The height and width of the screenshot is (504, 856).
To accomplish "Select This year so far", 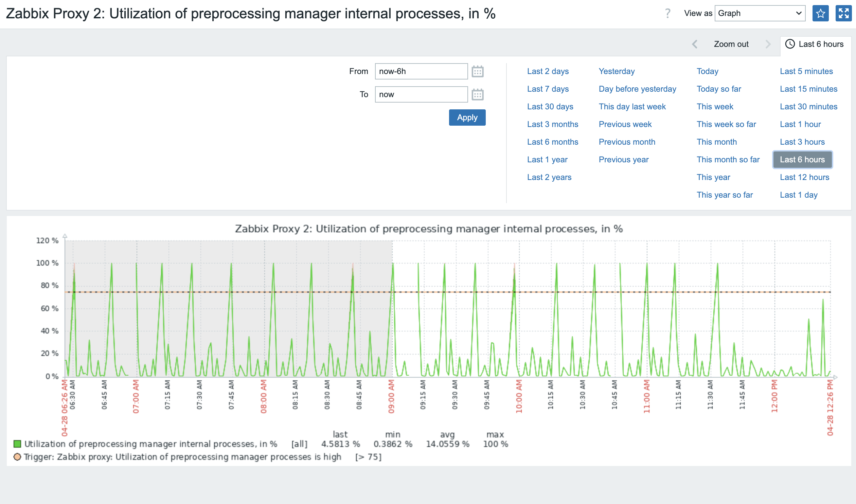I will coord(725,195).
